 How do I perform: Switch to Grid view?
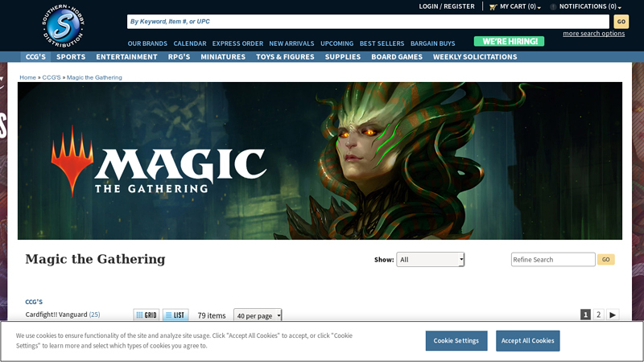click(x=147, y=315)
